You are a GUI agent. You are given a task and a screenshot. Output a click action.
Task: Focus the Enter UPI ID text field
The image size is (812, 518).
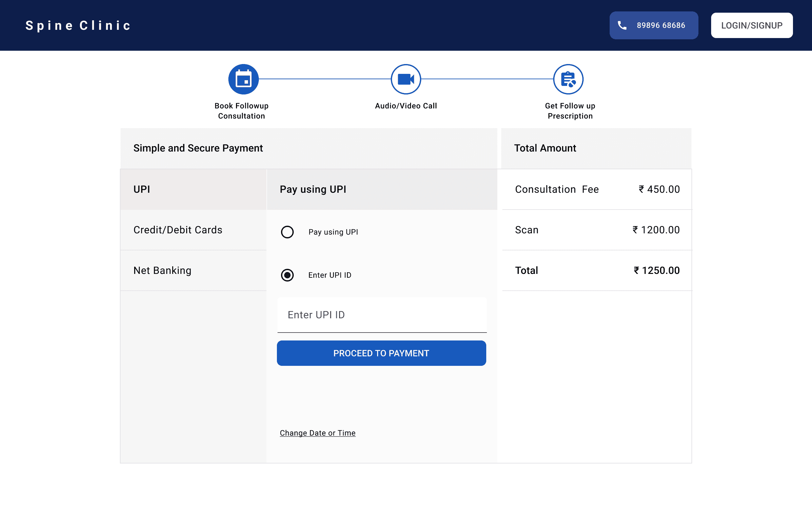382,315
